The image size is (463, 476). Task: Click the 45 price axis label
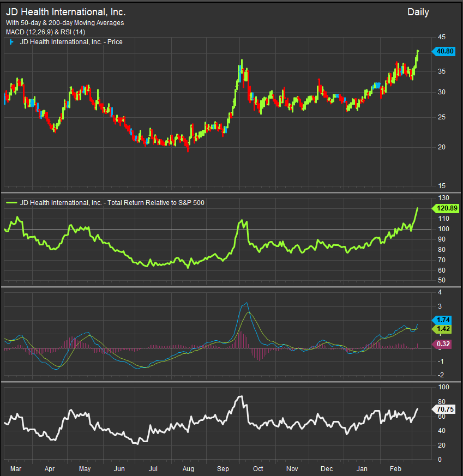pos(442,37)
